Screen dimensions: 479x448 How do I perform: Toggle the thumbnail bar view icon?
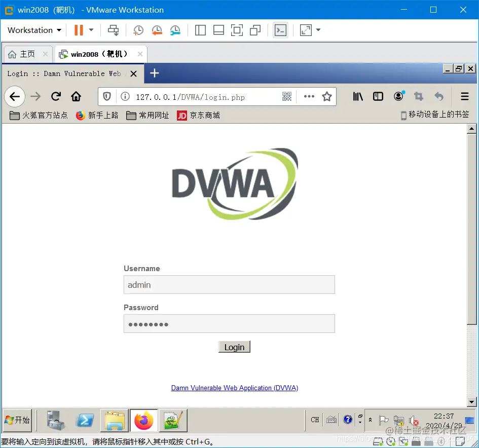[219, 30]
